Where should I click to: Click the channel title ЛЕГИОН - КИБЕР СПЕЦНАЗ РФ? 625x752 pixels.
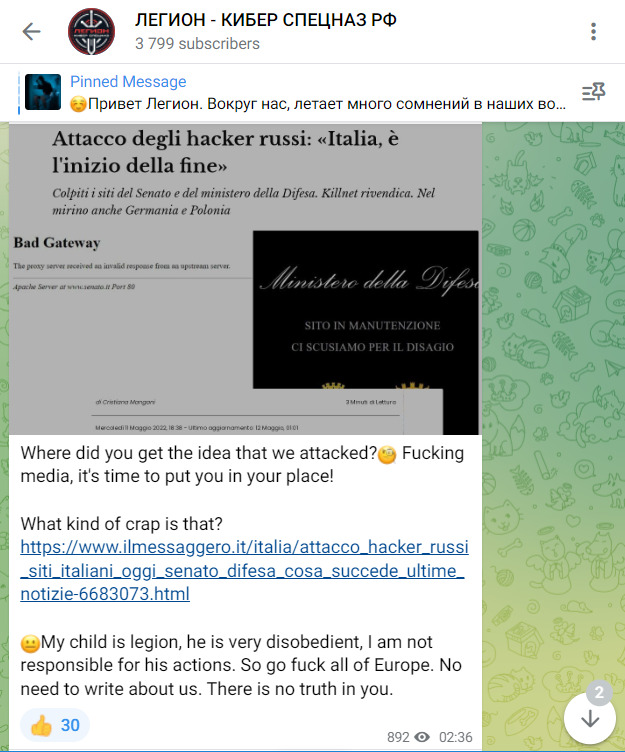(x=266, y=20)
